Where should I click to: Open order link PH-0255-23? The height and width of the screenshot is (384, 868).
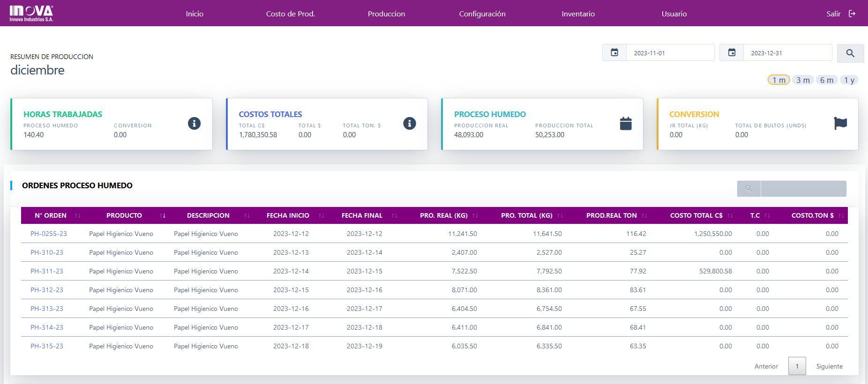coord(48,234)
